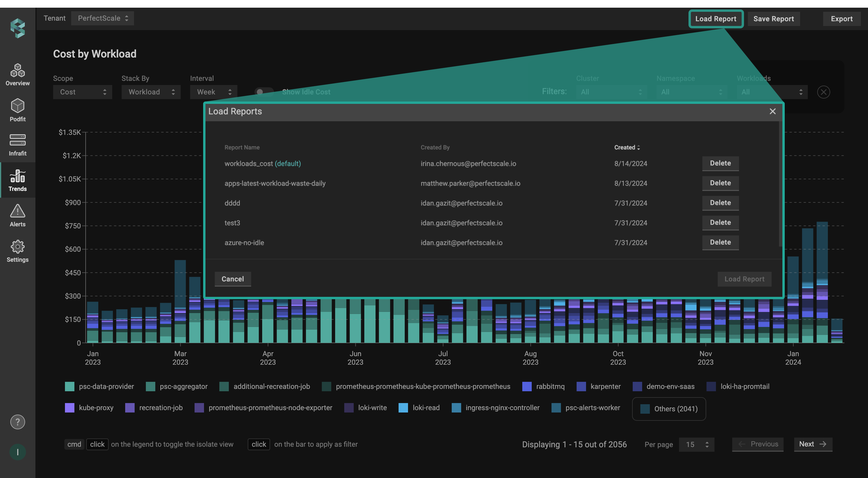This screenshot has width=868, height=478.
Task: Open the Interval Week dropdown
Action: coord(214,92)
